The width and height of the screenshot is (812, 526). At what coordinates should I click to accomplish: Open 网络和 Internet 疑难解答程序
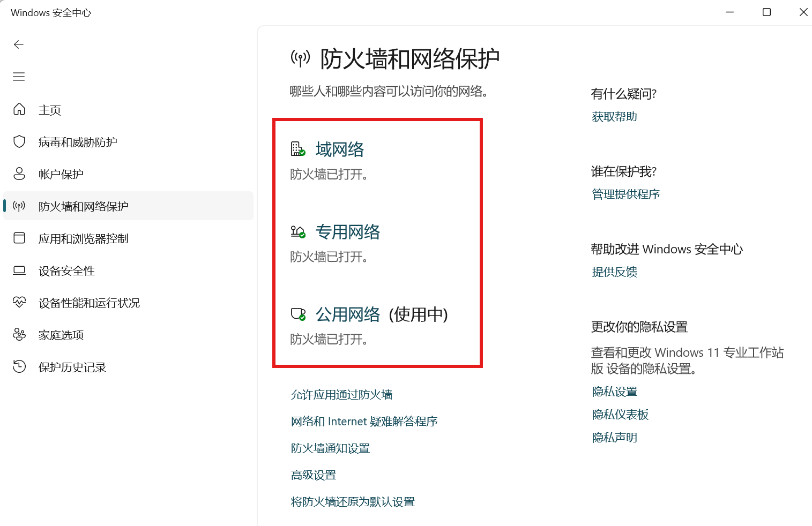tap(364, 422)
